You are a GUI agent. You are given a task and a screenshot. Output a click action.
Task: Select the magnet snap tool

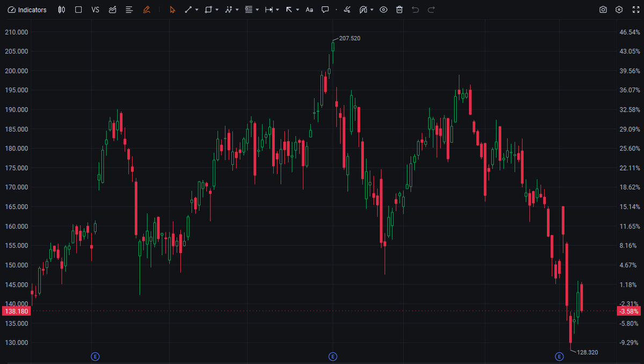(x=363, y=10)
